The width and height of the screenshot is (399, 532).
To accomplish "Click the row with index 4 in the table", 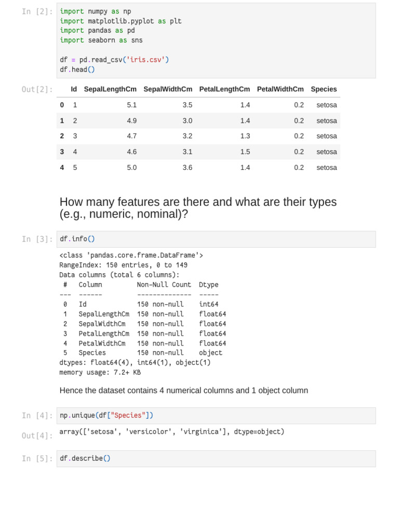I will tap(198, 168).
